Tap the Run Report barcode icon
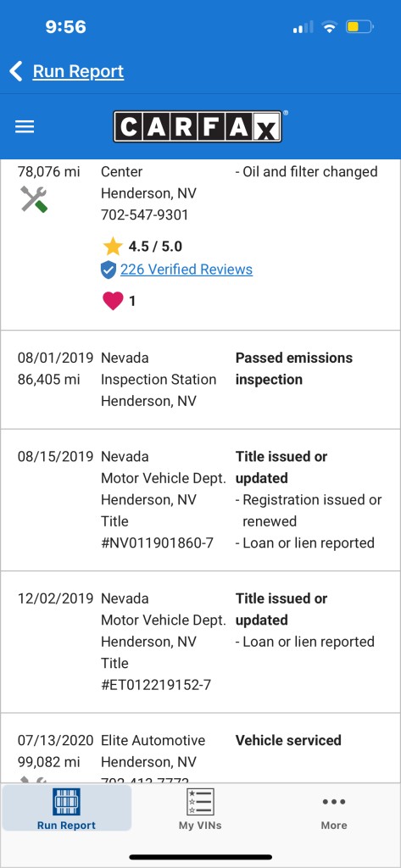Viewport: 401px width, 868px height. pyautogui.click(x=66, y=802)
